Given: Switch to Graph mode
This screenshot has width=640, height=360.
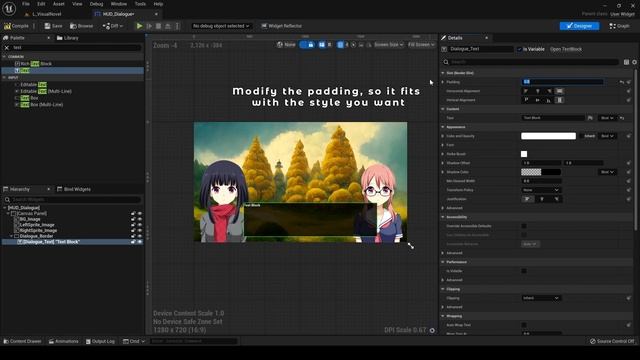Looking at the screenshot, I should click(x=620, y=26).
